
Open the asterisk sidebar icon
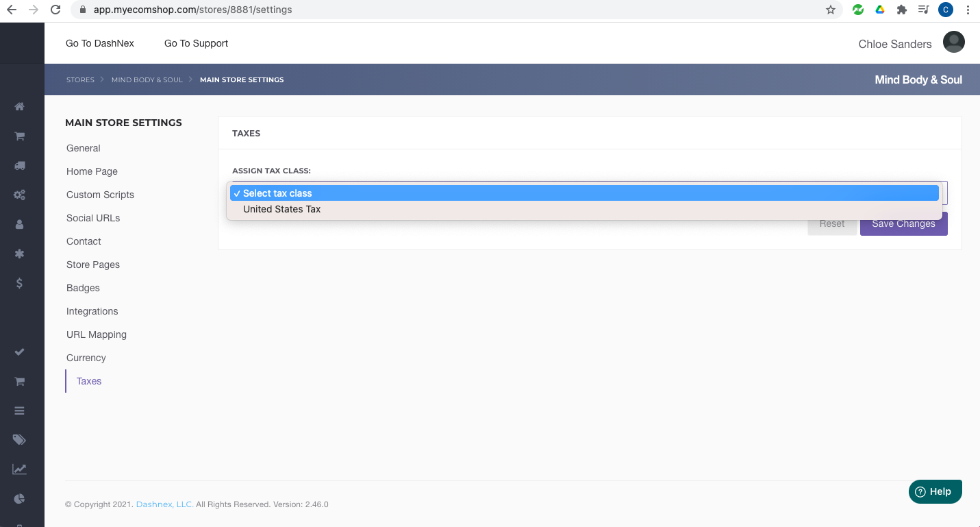(20, 254)
